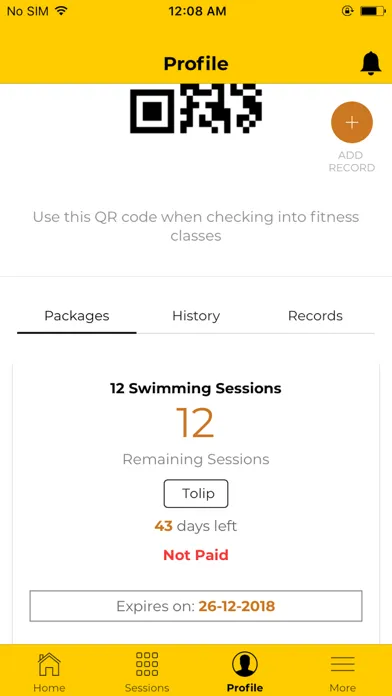Viewport: 392px width, 696px height.
Task: Switch to the Records tab
Action: click(315, 316)
